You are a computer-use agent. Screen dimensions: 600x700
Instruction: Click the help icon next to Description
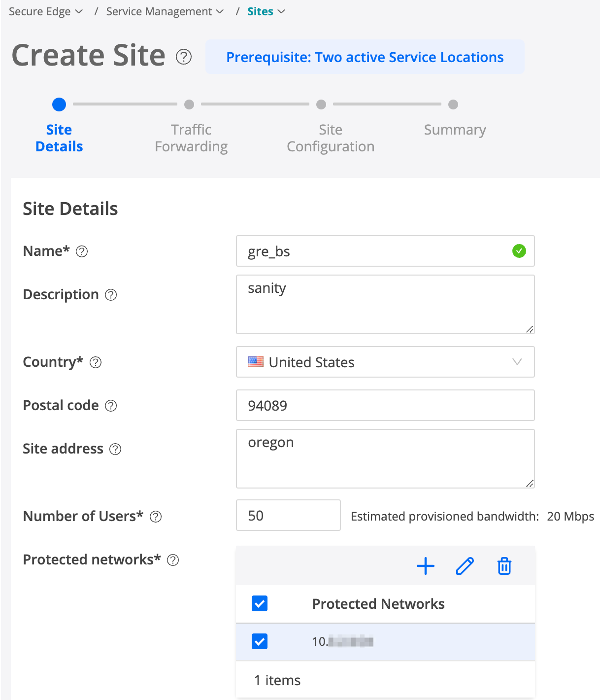[111, 295]
